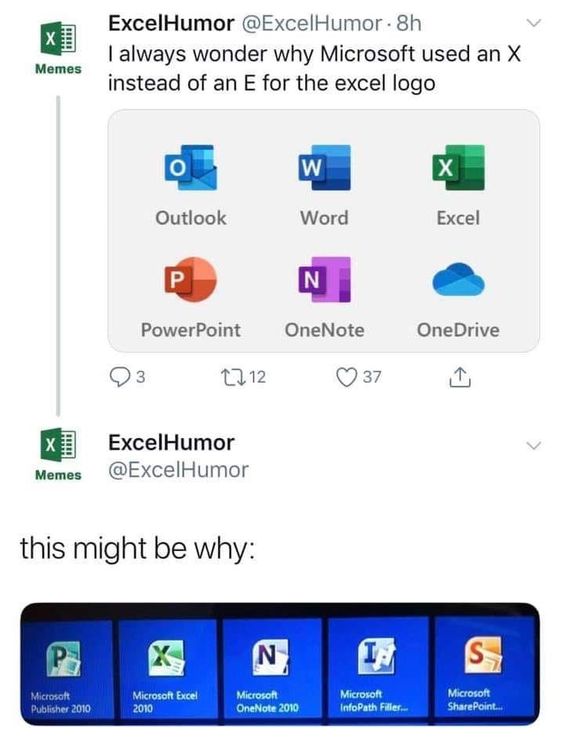Share the tweet via share icon
The image size is (564, 751).
[460, 377]
